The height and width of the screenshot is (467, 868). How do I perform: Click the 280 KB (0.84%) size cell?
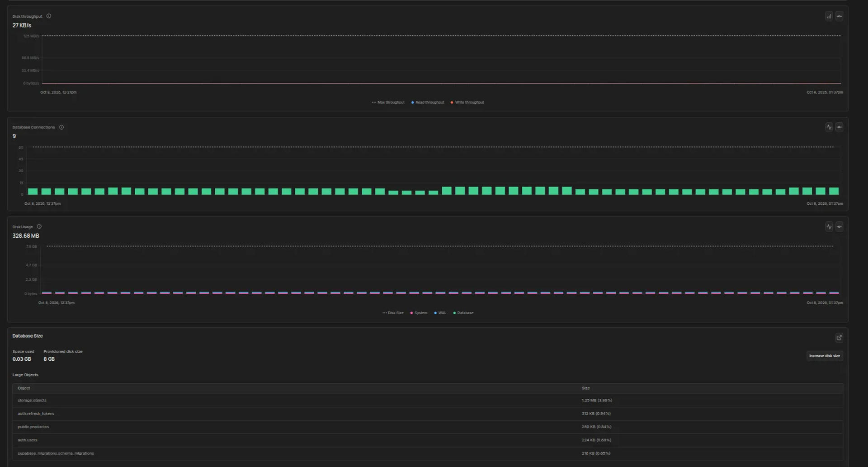pos(596,427)
